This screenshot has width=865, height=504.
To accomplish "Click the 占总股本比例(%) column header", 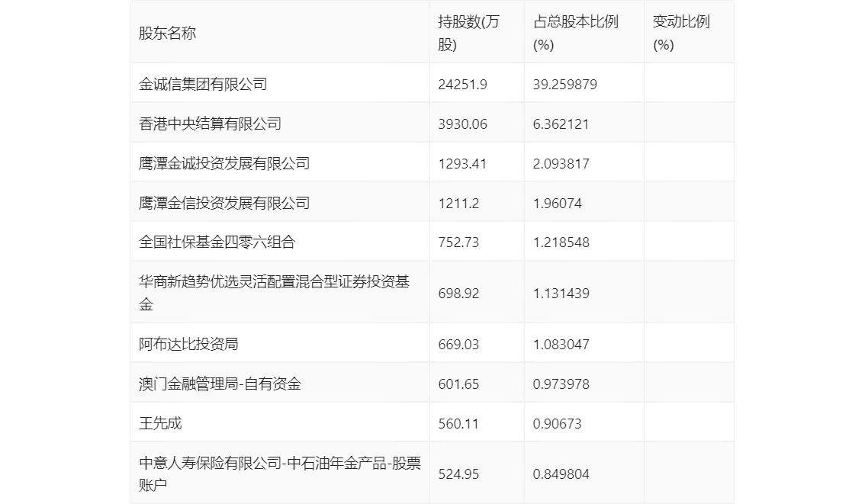I will pyautogui.click(x=575, y=33).
